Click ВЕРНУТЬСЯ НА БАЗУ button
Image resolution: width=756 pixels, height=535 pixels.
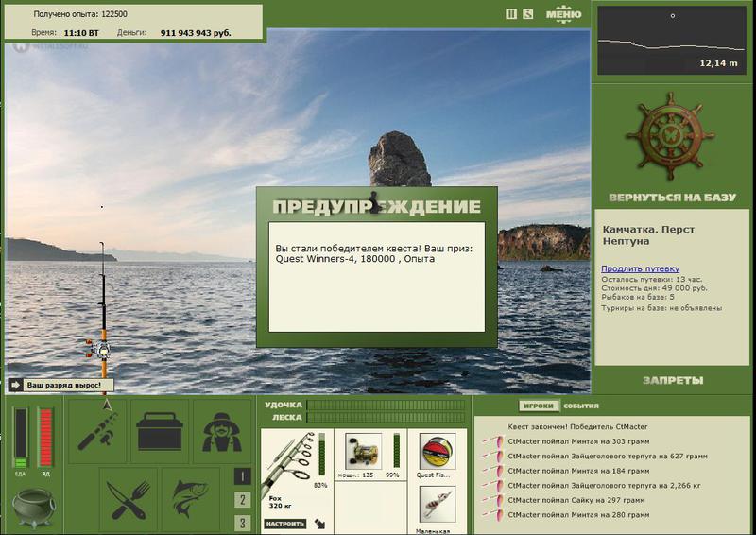[x=672, y=198]
